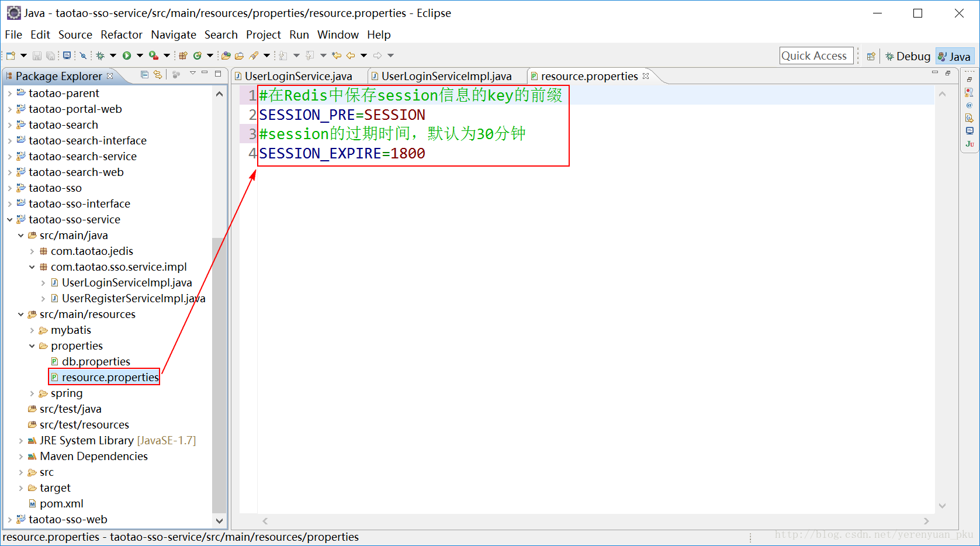980x546 pixels.
Task: Click the Open Task folder icon
Action: coord(240,56)
